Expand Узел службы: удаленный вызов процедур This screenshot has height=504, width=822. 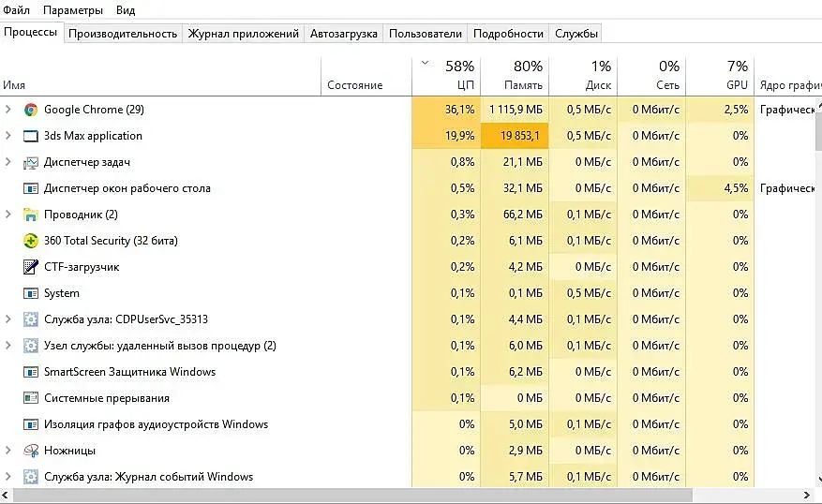click(7, 346)
